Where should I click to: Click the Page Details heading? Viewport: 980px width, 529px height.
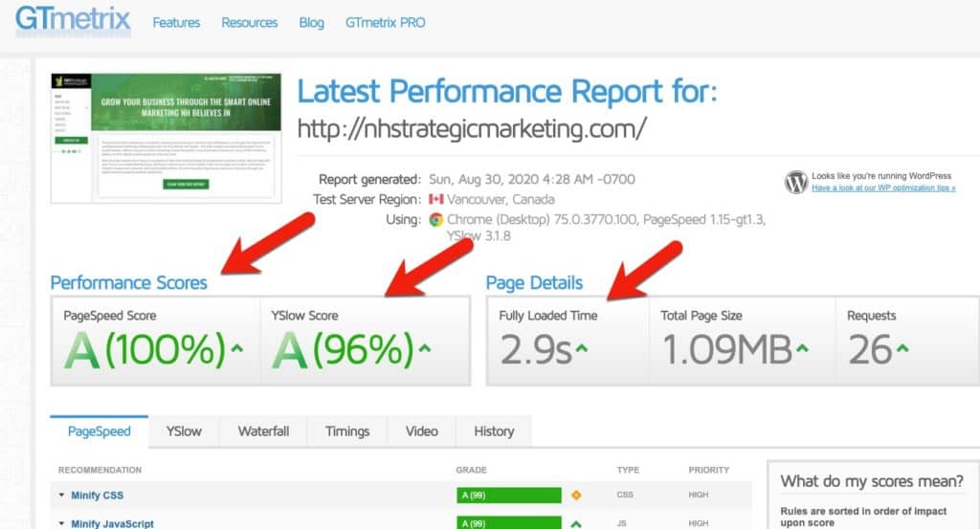click(534, 283)
